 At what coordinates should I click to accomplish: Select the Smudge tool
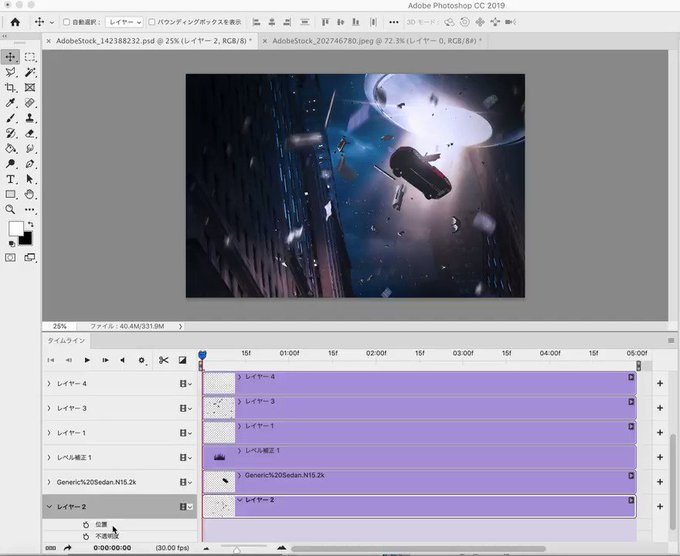click(x=29, y=149)
